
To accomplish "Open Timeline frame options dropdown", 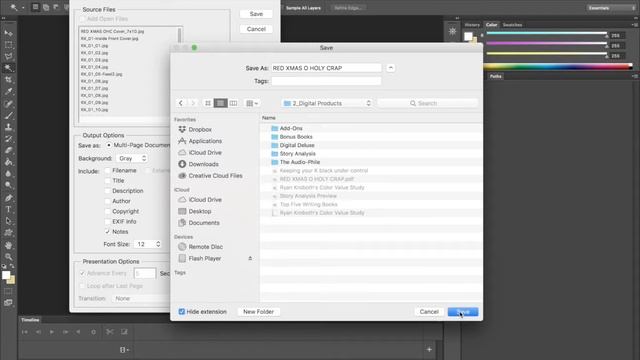I will 124,350.
